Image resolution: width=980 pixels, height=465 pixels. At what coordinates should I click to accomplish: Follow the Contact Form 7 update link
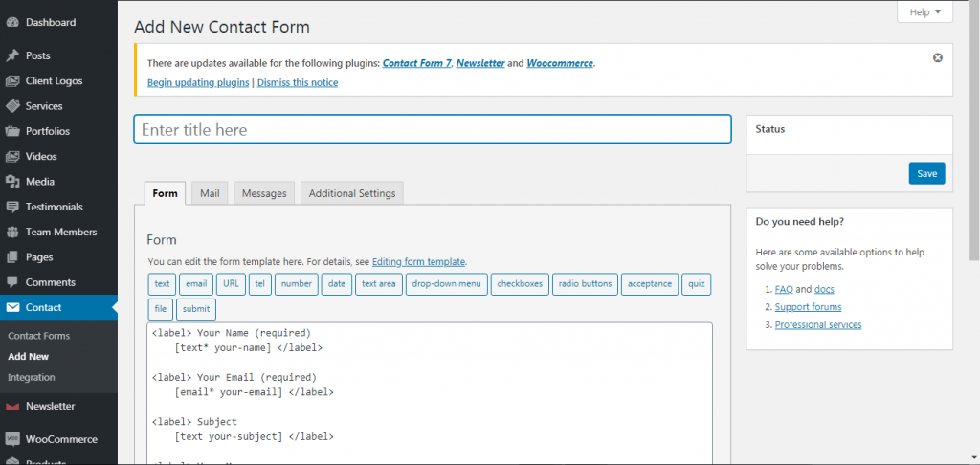click(417, 63)
